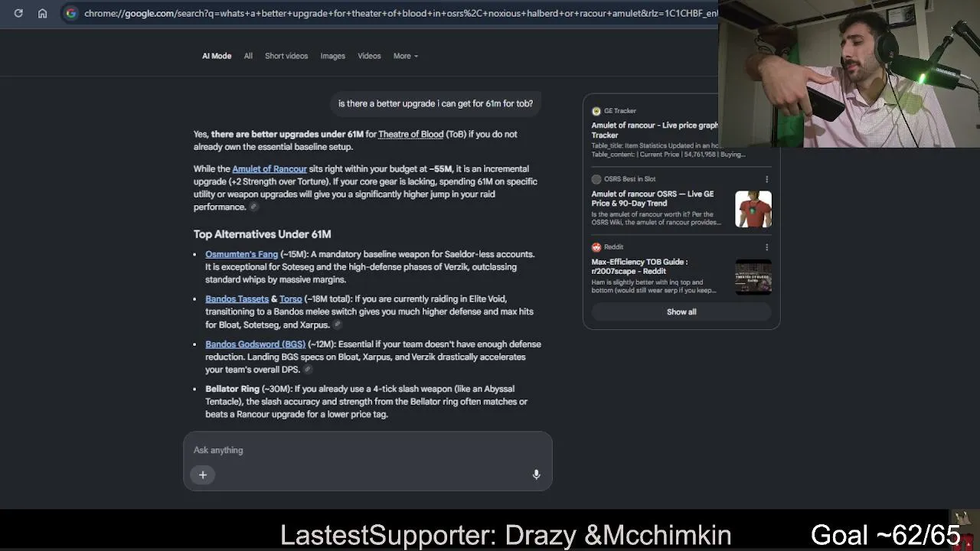Image resolution: width=980 pixels, height=551 pixels.
Task: Open citation link icon after 'and Xarpus.'
Action: coord(337,325)
